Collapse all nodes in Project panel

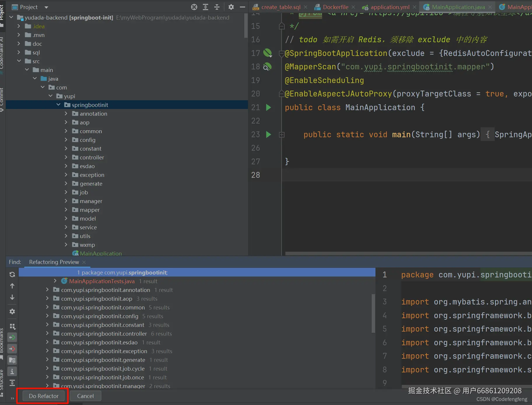[x=217, y=7]
